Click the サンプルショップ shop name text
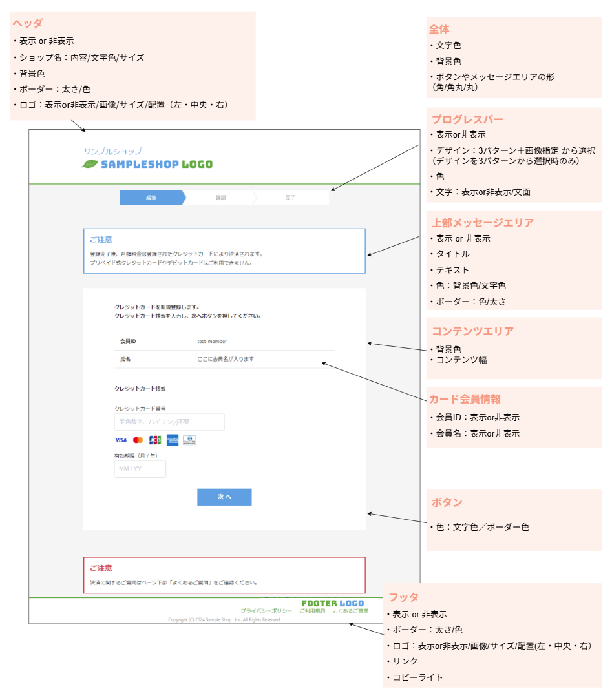 [112, 151]
